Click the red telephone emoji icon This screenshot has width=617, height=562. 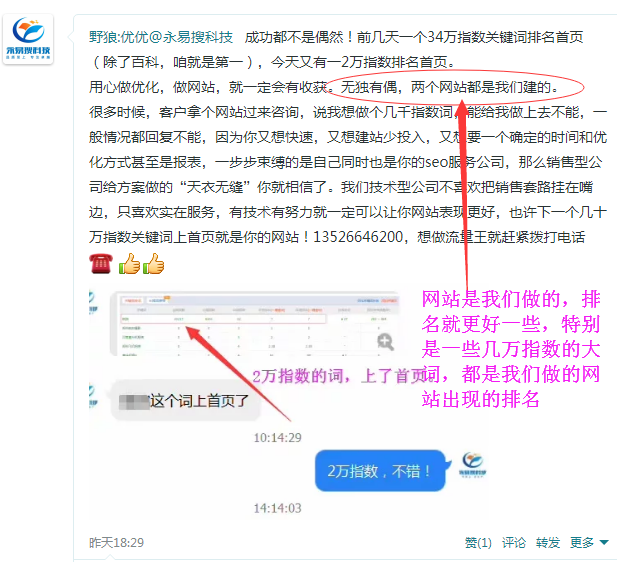(101, 263)
